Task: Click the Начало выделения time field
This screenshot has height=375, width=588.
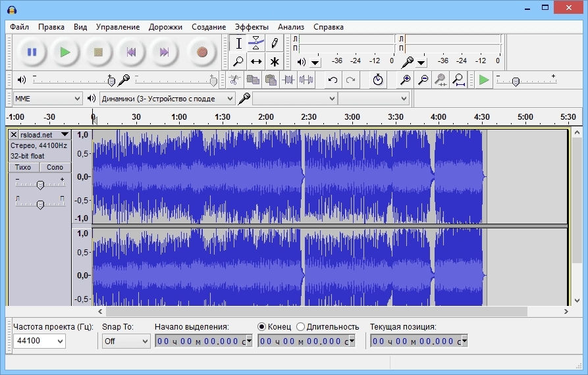Action: click(x=203, y=341)
